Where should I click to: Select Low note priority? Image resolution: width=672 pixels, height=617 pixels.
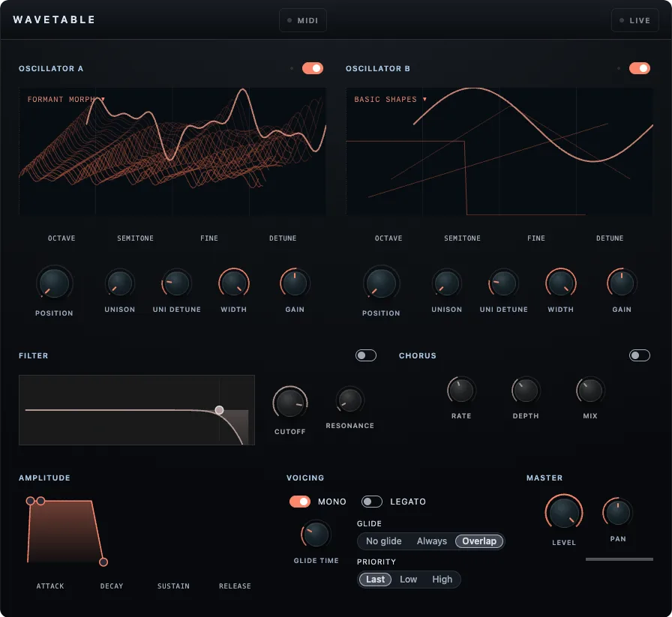click(408, 580)
